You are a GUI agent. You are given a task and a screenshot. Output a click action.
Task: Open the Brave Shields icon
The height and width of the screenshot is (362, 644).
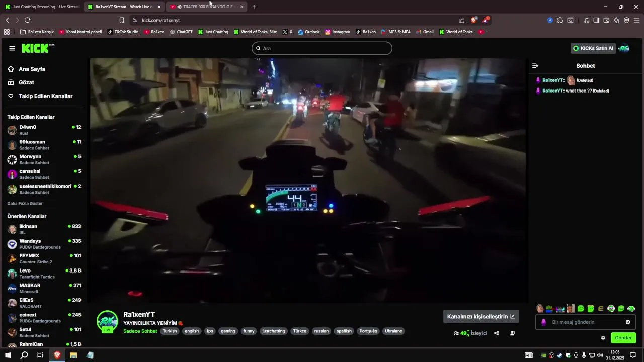click(x=474, y=20)
